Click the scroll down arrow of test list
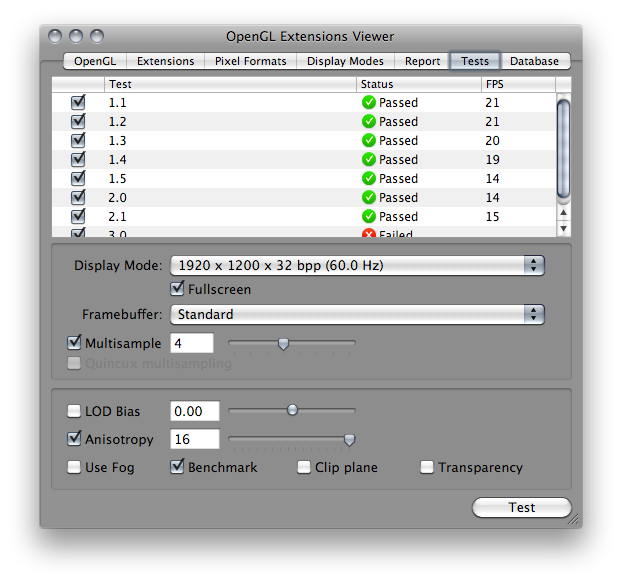 (x=563, y=229)
